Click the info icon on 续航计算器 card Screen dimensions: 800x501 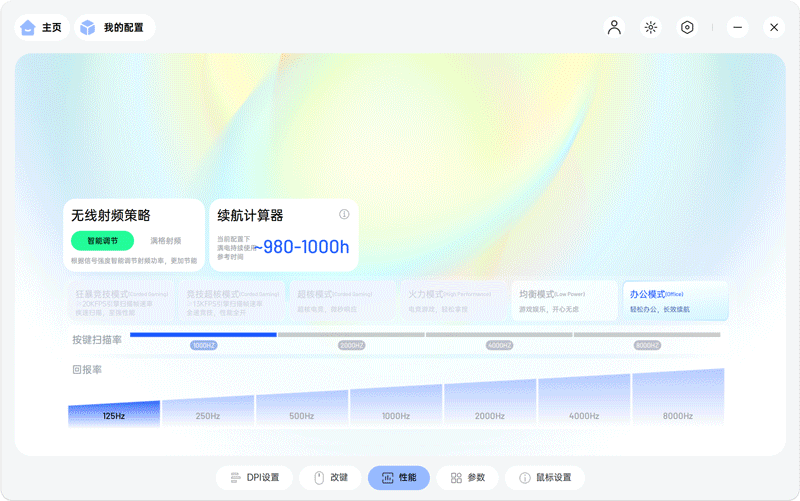[x=344, y=214]
